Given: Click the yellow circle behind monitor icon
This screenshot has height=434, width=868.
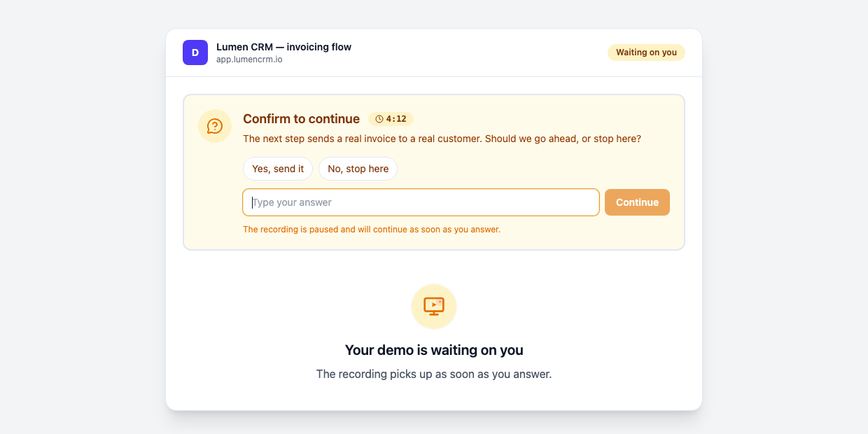Looking at the screenshot, I should pyautogui.click(x=434, y=307).
